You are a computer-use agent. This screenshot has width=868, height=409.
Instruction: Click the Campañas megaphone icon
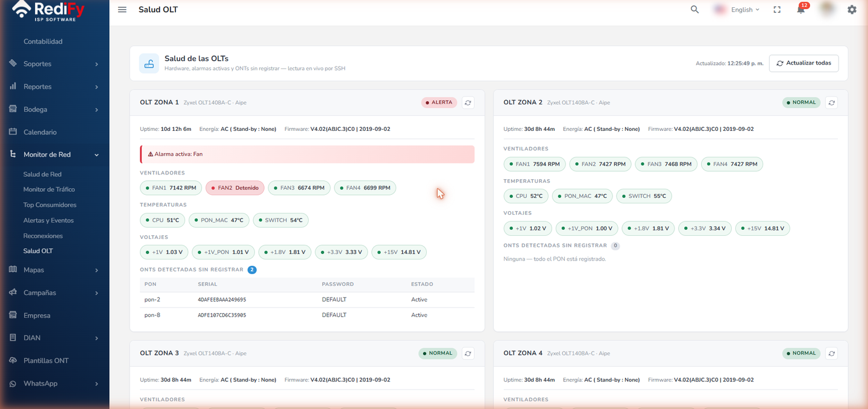13,293
